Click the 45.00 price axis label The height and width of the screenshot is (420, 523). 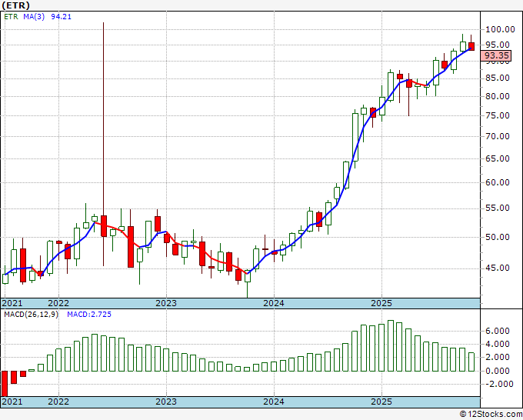coord(498,268)
